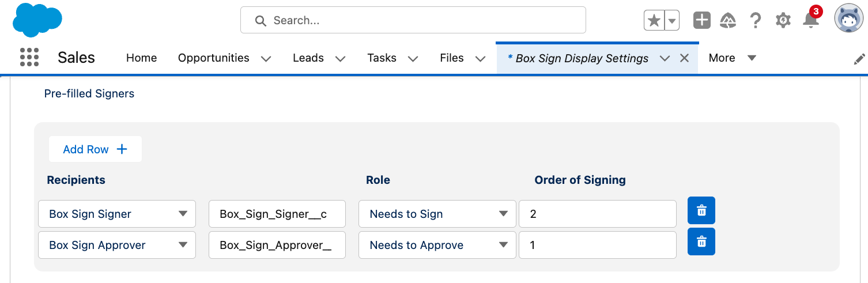Screen dimensions: 868x283
Task: Go to the Home tab
Action: click(x=141, y=58)
